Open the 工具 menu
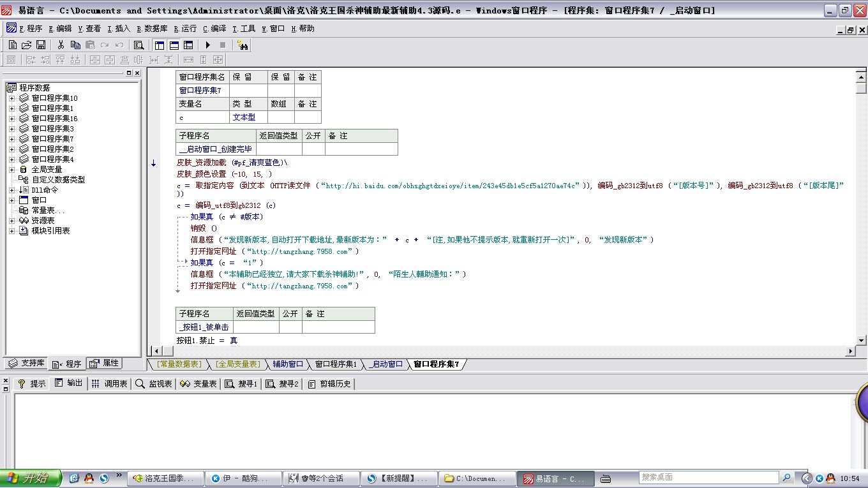Viewport: 868px width, 488px height. pos(244,29)
